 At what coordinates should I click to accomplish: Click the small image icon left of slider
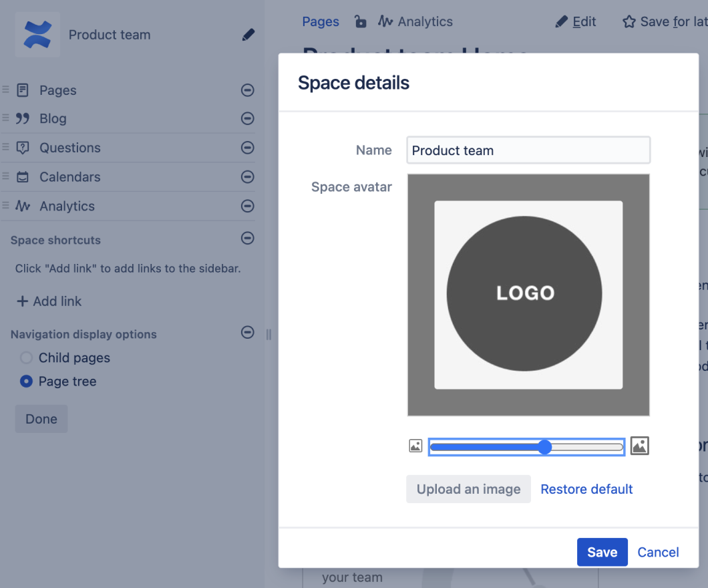[x=415, y=446]
